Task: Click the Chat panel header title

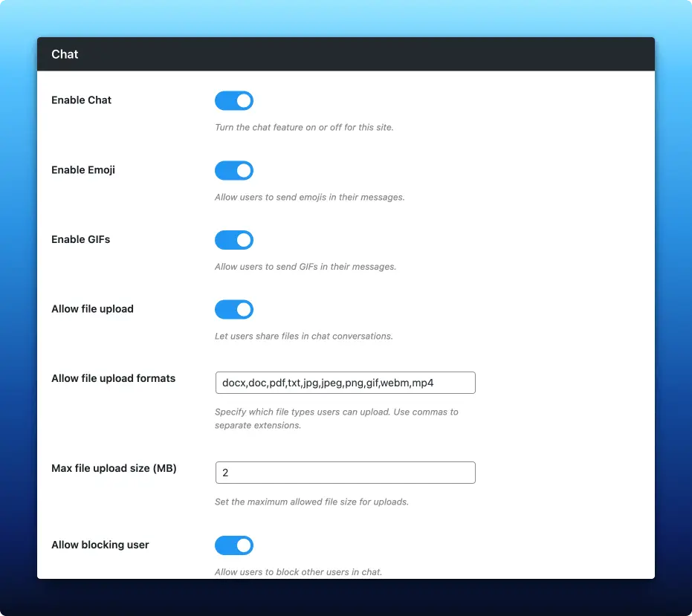Action: pyautogui.click(x=65, y=54)
